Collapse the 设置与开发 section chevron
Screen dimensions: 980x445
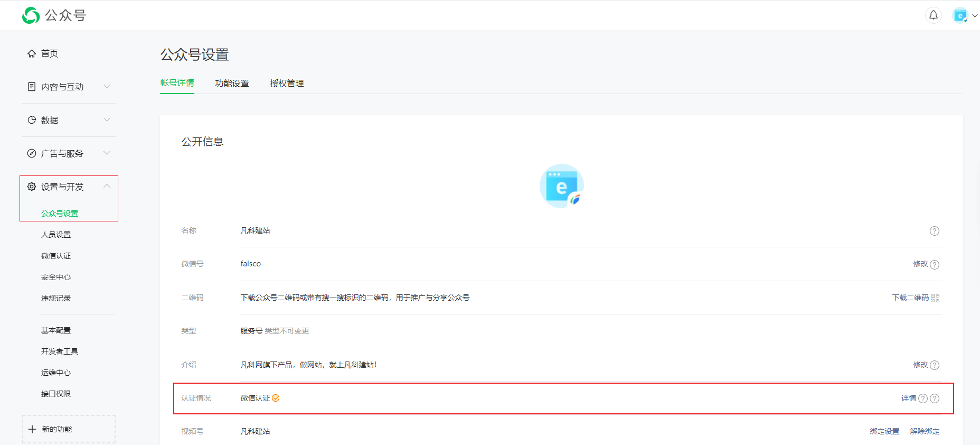[x=107, y=186]
